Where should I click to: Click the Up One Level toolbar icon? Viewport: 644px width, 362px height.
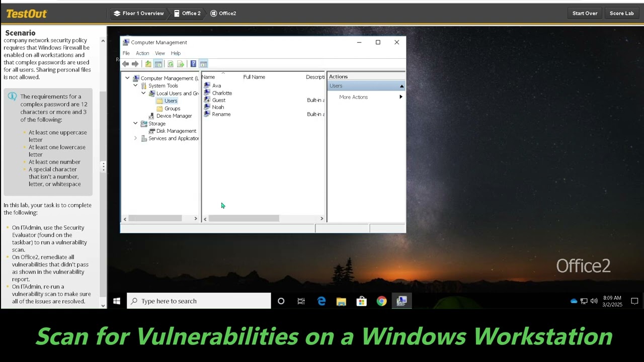148,64
